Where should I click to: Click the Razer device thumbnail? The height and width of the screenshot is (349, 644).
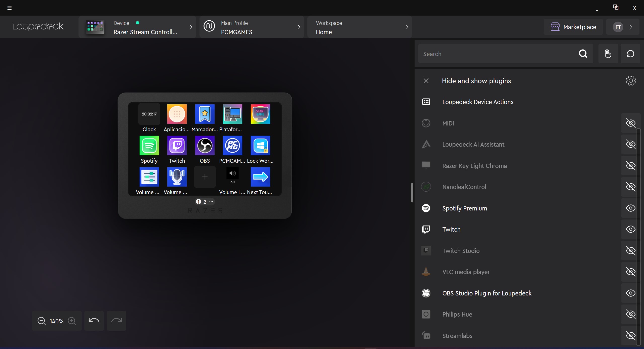95,27
